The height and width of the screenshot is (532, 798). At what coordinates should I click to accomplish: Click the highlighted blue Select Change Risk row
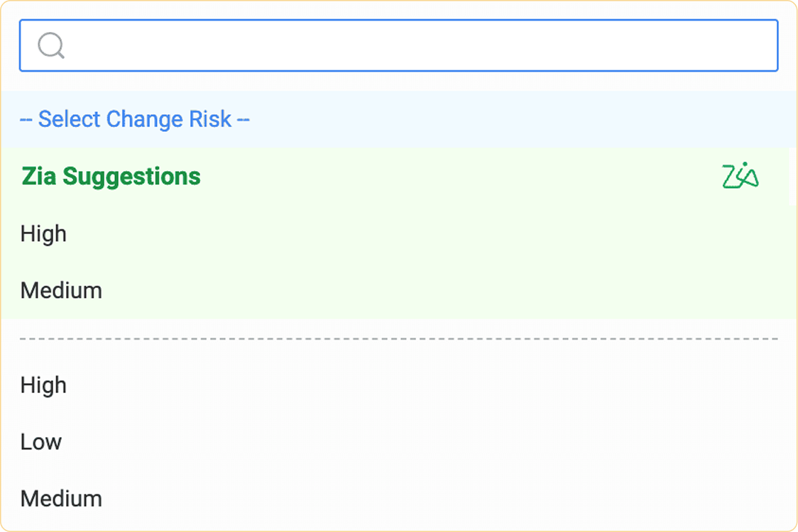pyautogui.click(x=134, y=118)
